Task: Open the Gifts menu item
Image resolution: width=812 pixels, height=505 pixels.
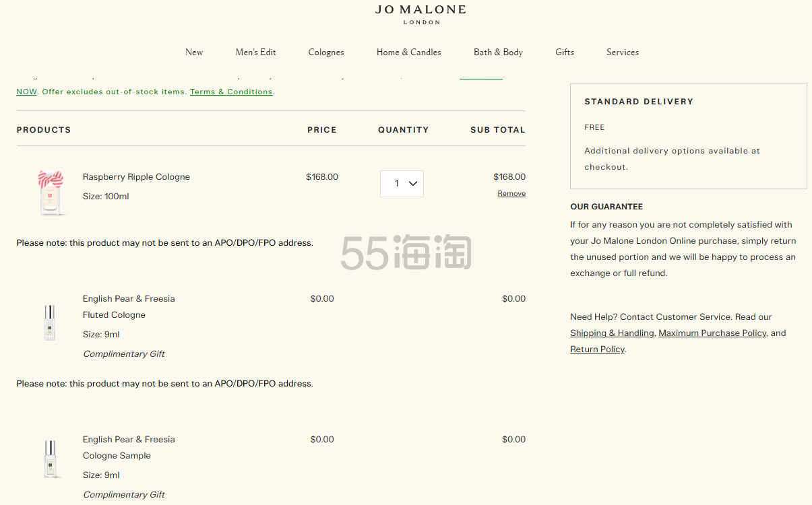Action: coord(565,52)
